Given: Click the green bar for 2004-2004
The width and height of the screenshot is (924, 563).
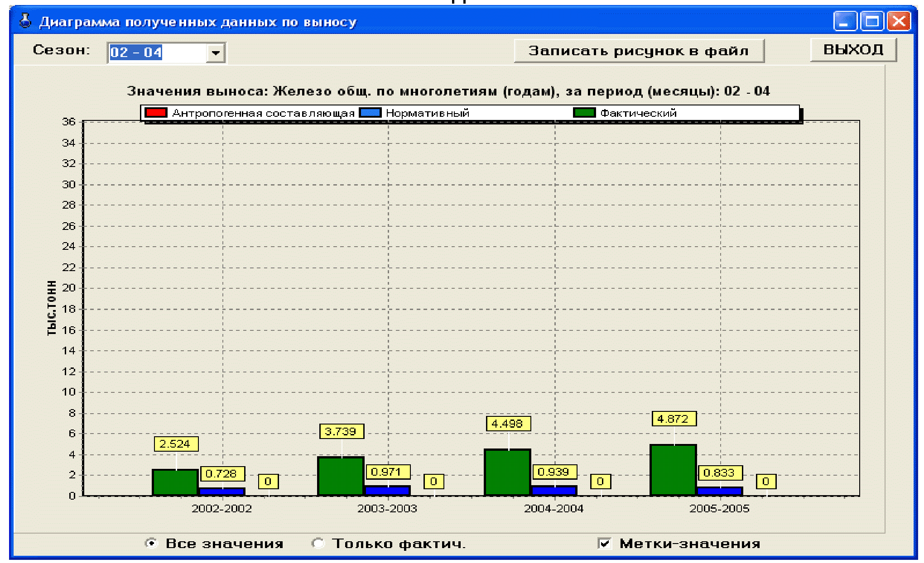Looking at the screenshot, I should click(x=507, y=472).
